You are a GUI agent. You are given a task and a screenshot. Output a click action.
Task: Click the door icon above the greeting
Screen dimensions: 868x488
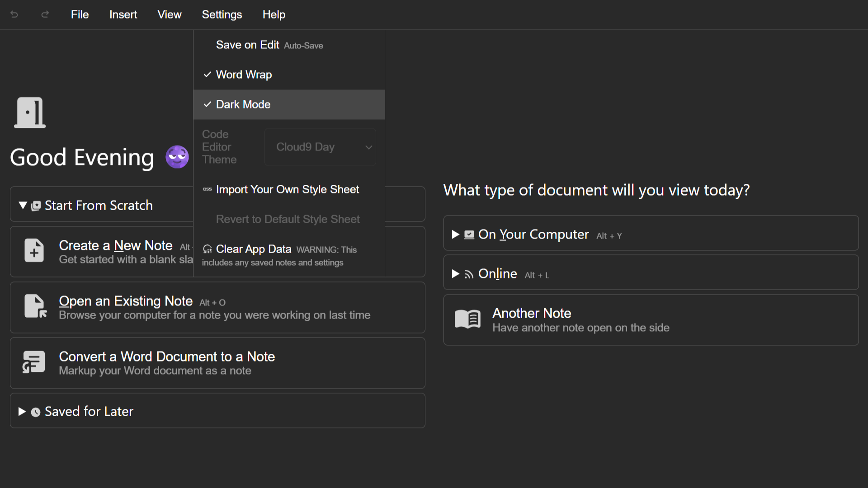tap(30, 113)
